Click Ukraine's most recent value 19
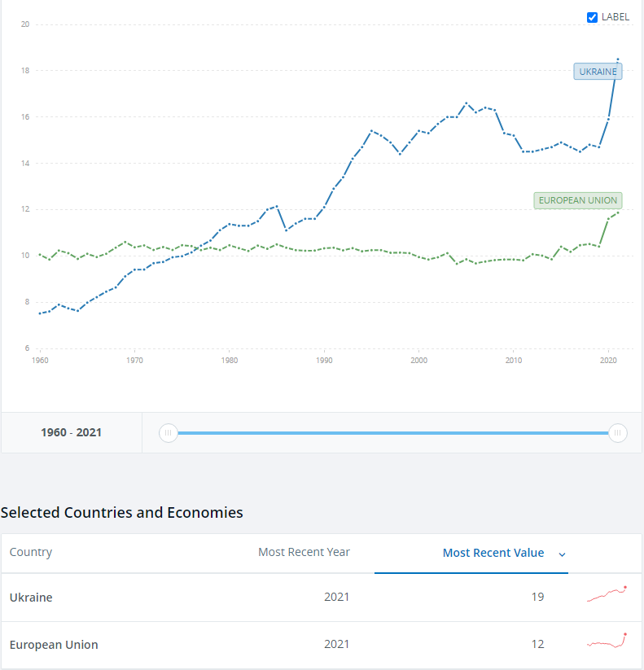Screen dimensions: 644x670 (537, 597)
